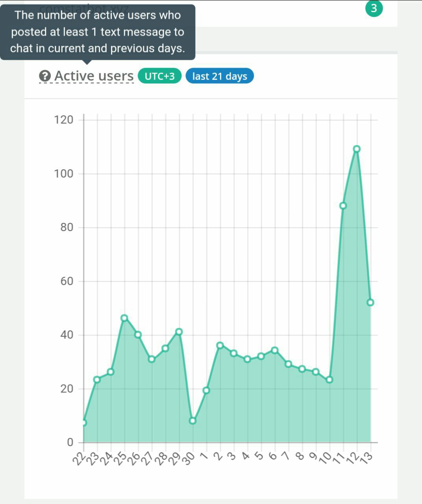422x504 pixels.
Task: Select the data point for day 6
Action: pos(275,350)
